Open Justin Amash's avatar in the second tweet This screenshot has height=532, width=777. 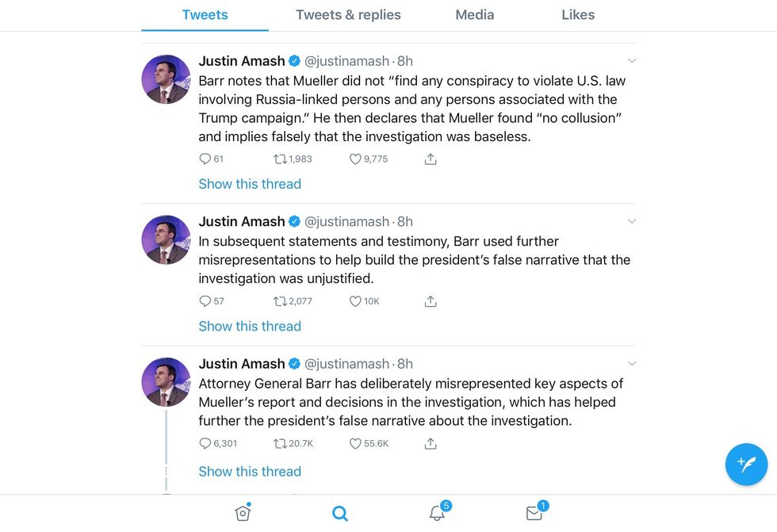(x=166, y=239)
